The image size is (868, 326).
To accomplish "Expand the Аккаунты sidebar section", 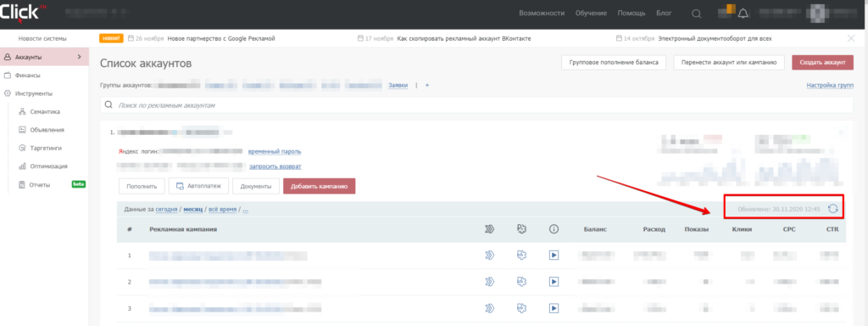I will [x=44, y=57].
